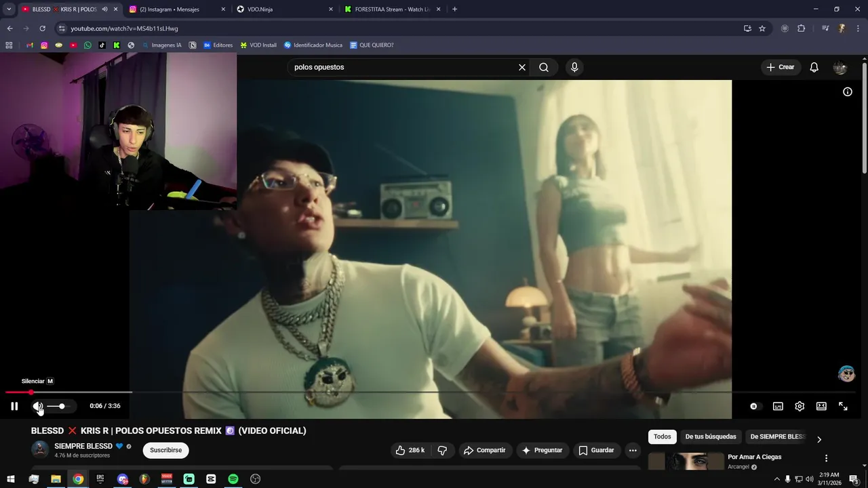868x488 pixels.
Task: Open the Chrome extensions puzzle icon
Action: click(801, 28)
